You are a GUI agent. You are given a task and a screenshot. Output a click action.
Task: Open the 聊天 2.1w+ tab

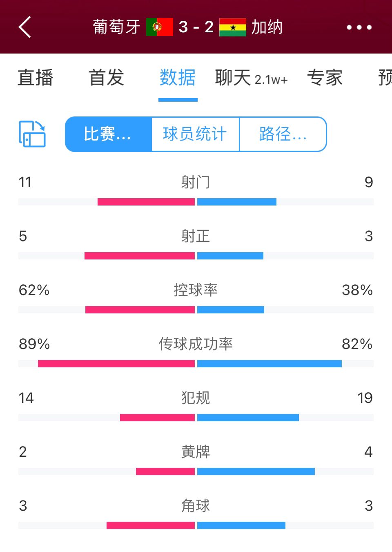coord(252,78)
